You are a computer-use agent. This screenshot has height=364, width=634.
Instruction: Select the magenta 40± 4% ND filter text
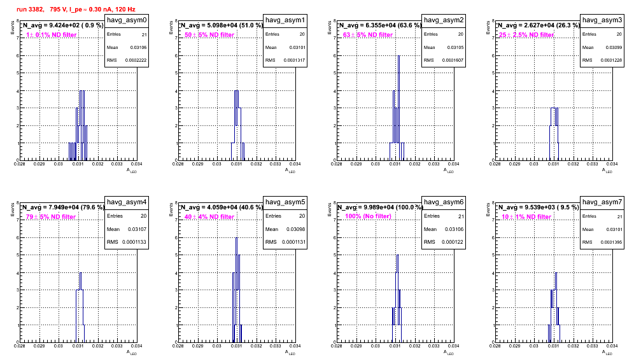[209, 217]
